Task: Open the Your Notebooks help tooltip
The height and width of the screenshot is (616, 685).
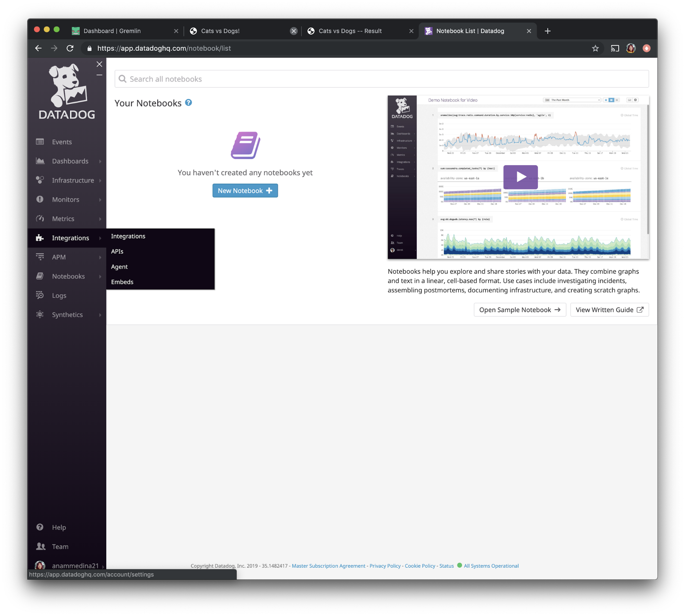Action: [x=188, y=102]
